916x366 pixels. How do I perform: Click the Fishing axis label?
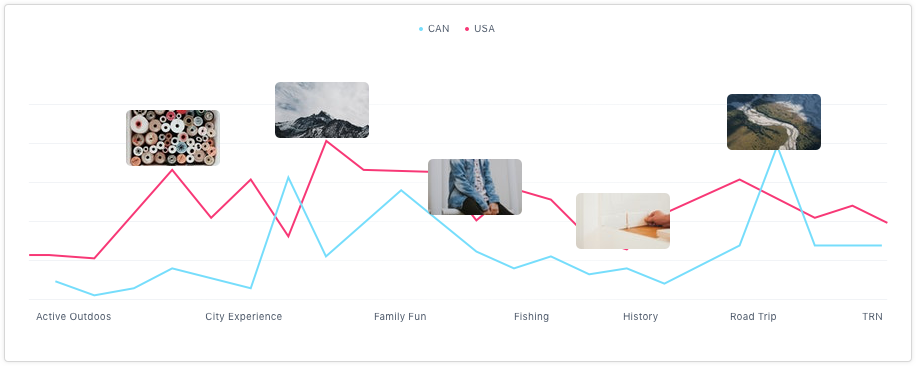(x=532, y=316)
